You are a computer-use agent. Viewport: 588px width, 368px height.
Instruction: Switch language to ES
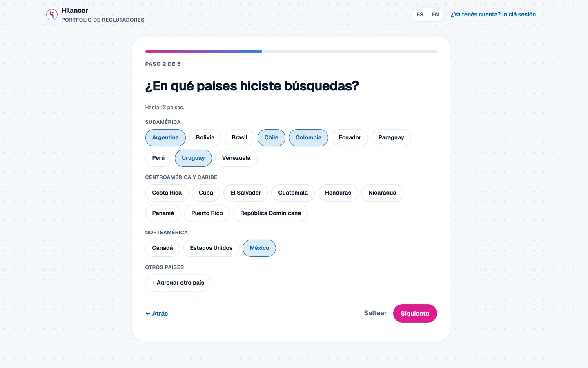420,15
